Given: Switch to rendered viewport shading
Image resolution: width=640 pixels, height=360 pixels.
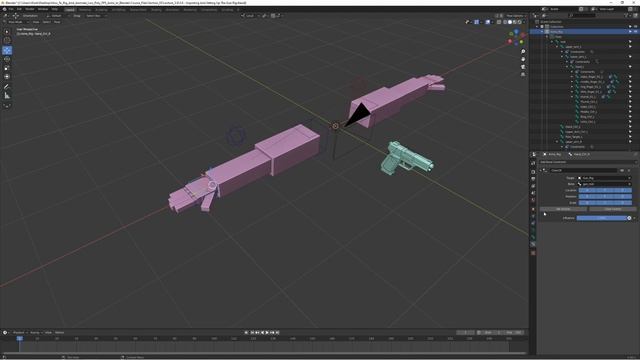Looking at the screenshot, I should (520, 22).
